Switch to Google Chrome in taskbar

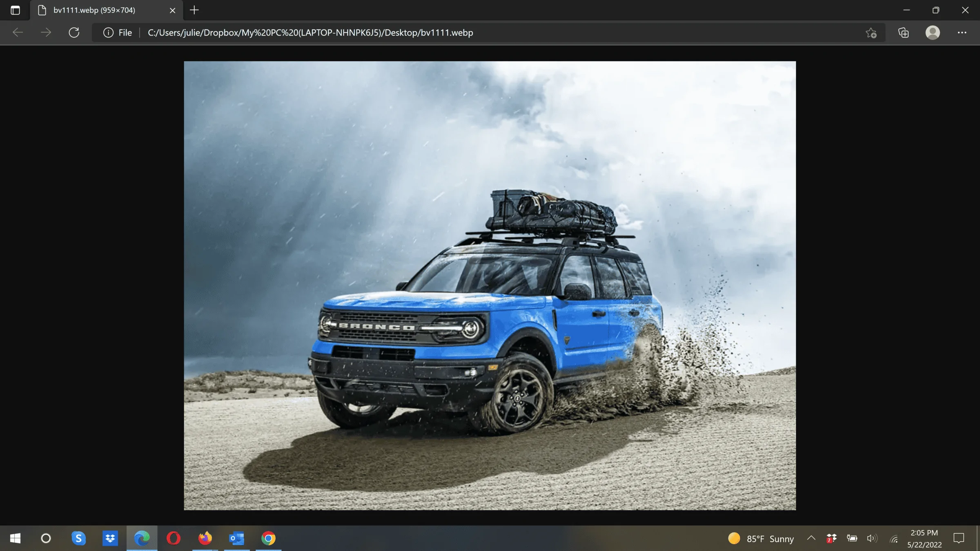pyautogui.click(x=268, y=538)
